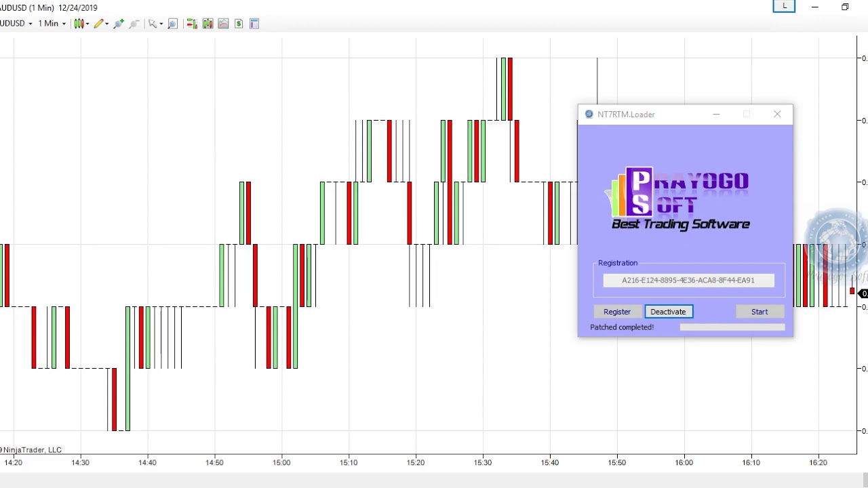Select the cursor pointer tool icon
This screenshot has height=488, width=868.
153,24
